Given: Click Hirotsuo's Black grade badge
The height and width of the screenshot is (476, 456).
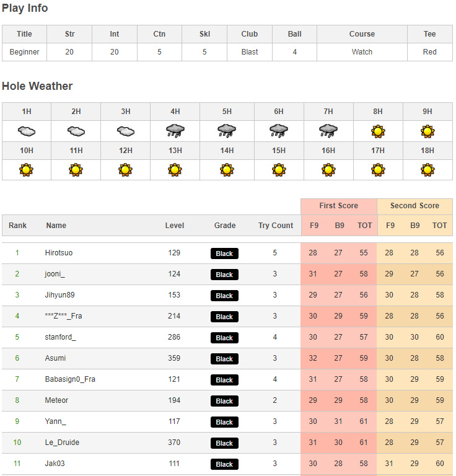Looking at the screenshot, I should (x=224, y=253).
